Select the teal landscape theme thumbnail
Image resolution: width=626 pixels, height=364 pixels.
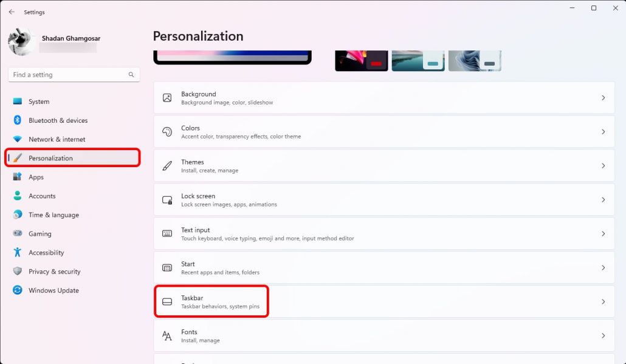(x=418, y=61)
